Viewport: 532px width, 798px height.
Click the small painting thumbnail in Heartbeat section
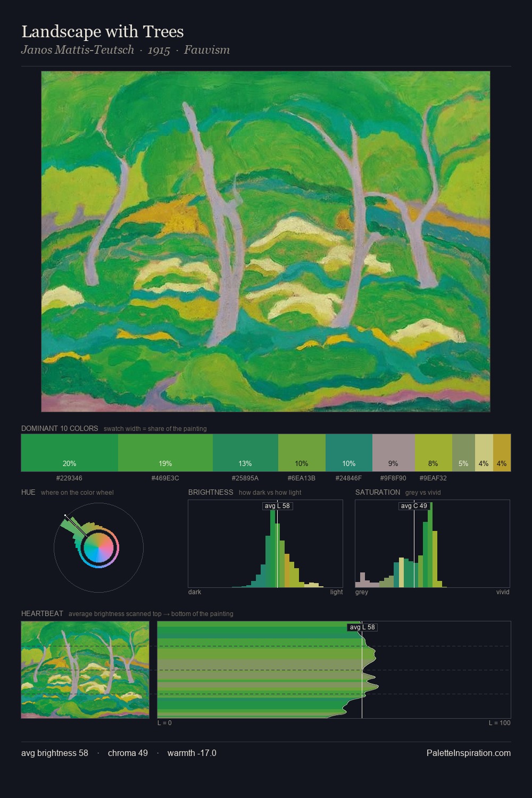pos(85,670)
